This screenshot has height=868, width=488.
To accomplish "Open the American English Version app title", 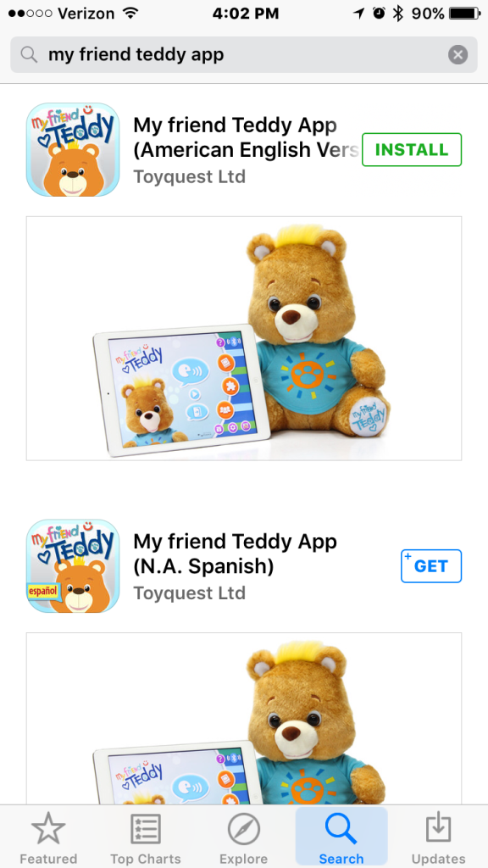I will [247, 137].
